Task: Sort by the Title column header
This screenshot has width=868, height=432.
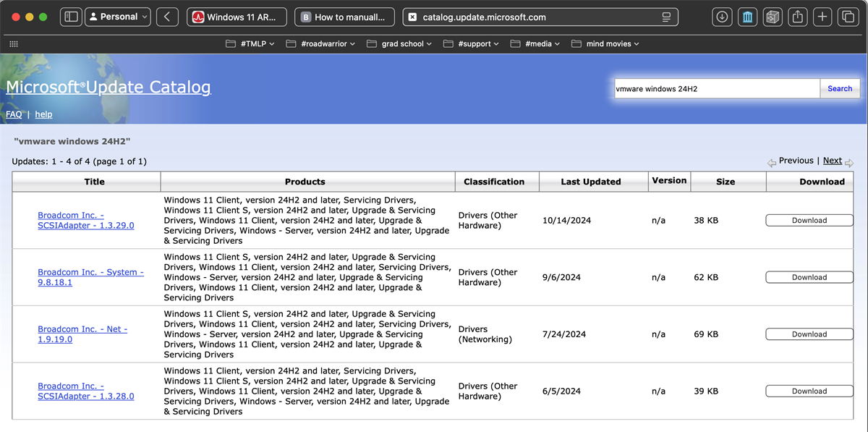Action: (94, 182)
